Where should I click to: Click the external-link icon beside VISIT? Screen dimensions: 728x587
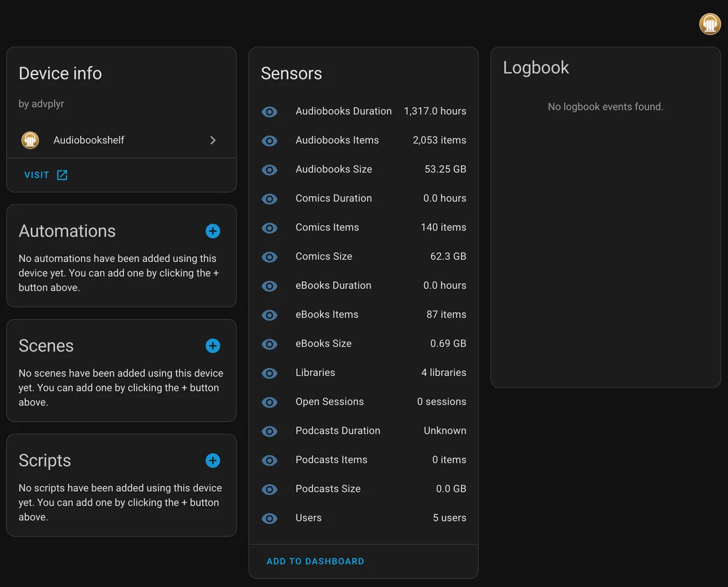[62, 175]
